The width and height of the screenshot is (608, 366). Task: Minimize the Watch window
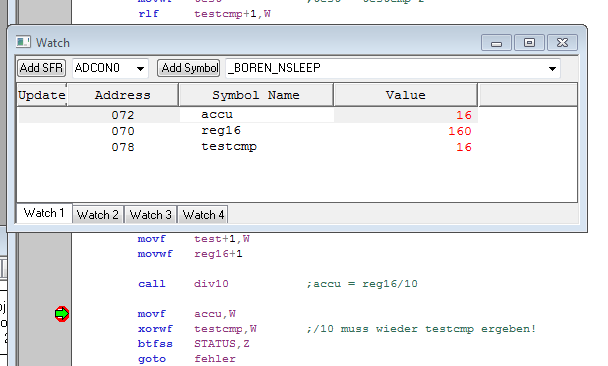(496, 42)
